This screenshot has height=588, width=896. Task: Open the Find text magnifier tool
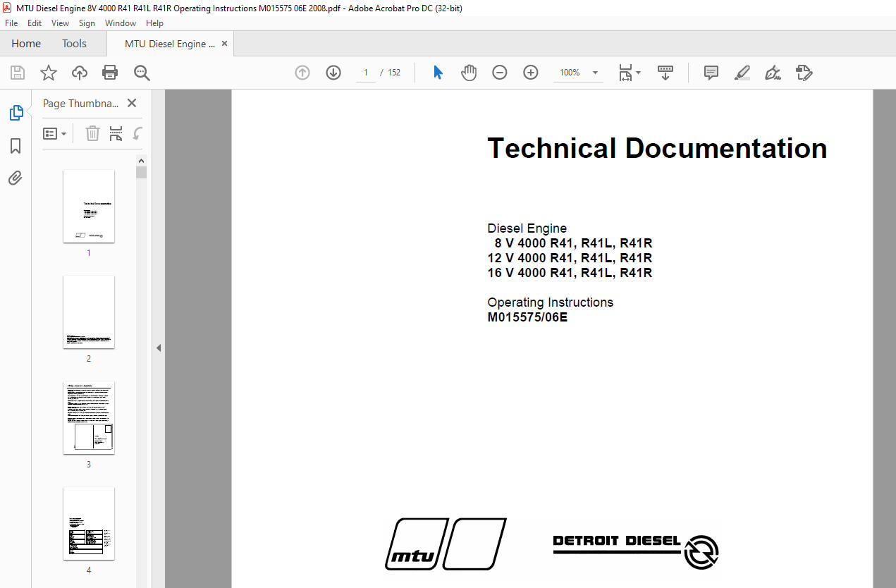[x=142, y=73]
